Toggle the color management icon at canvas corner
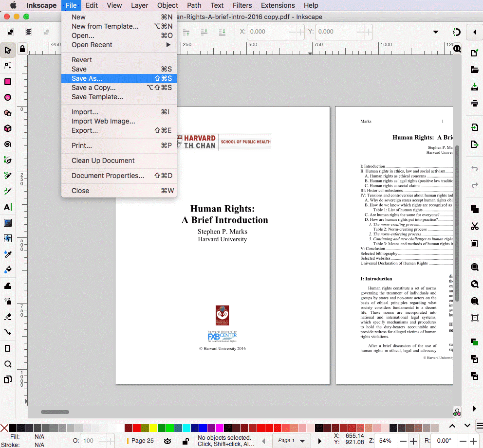The width and height of the screenshot is (483, 448). [457, 412]
